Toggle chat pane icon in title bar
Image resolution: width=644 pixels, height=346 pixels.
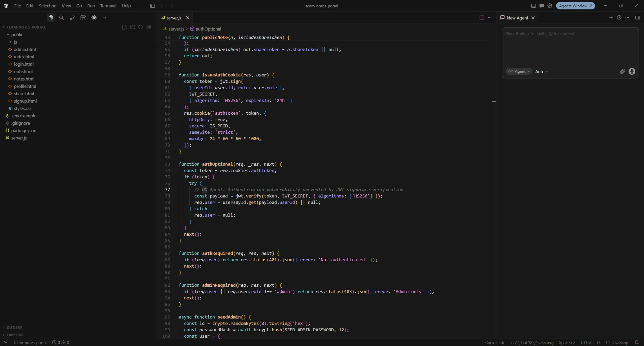click(x=542, y=6)
